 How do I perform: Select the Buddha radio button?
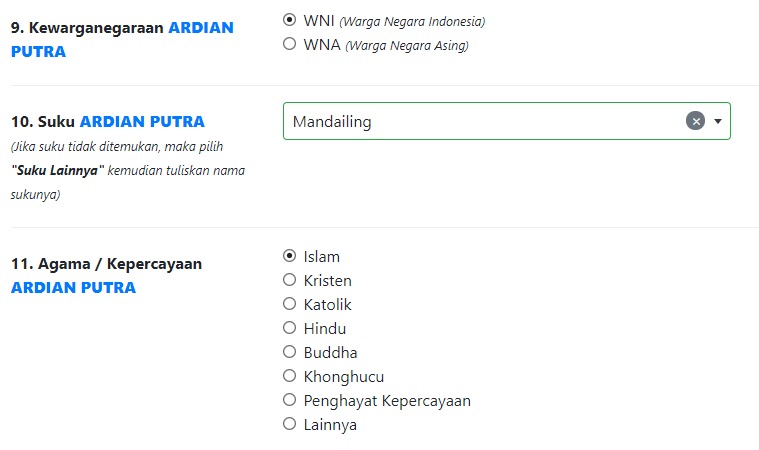[x=289, y=352]
